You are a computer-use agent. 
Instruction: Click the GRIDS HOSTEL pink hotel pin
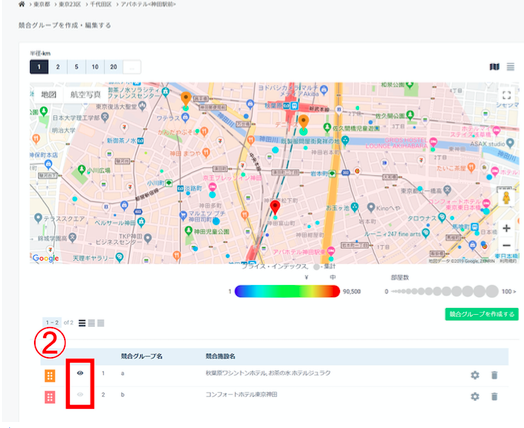tap(433, 142)
